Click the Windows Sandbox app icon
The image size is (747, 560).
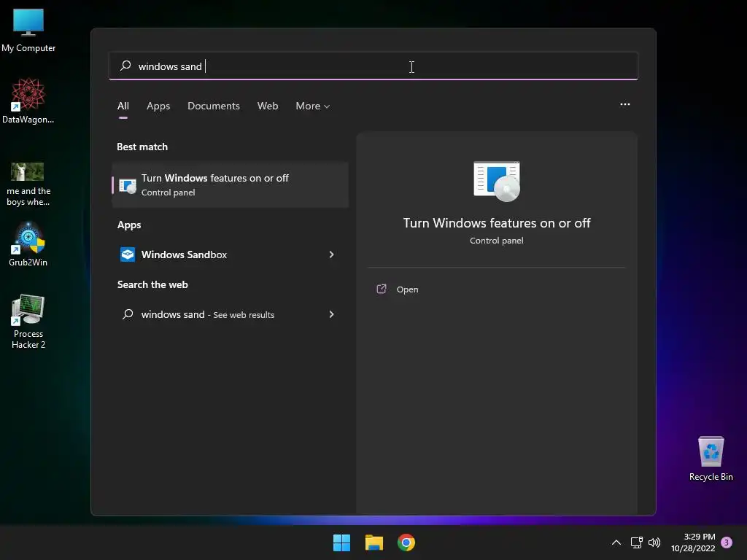point(127,254)
